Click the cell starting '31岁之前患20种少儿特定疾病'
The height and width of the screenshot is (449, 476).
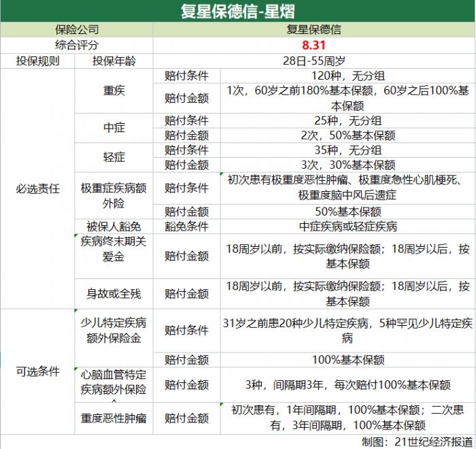click(348, 331)
